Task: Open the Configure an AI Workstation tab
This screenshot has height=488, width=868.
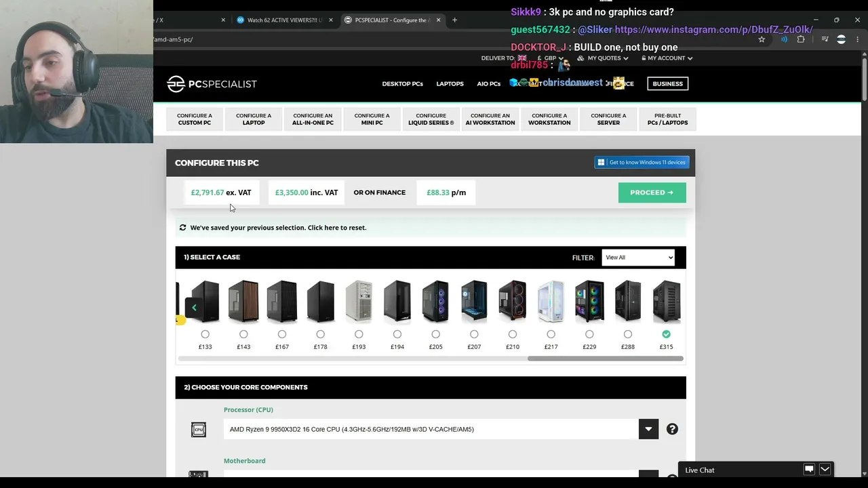Action: pos(490,119)
